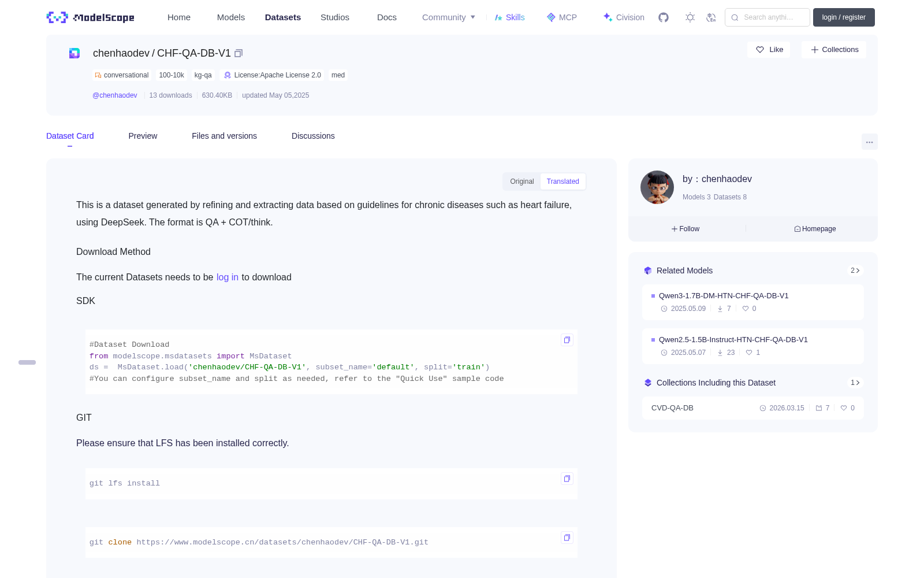Viewport: 924px width, 578px height.
Task: Open chenhaodev's avatar thumbnail
Action: (x=657, y=187)
